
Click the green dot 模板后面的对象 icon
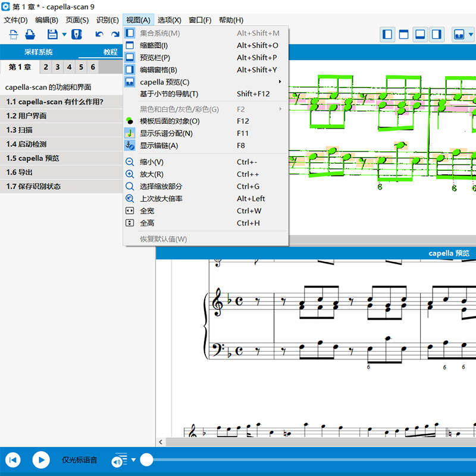130,121
